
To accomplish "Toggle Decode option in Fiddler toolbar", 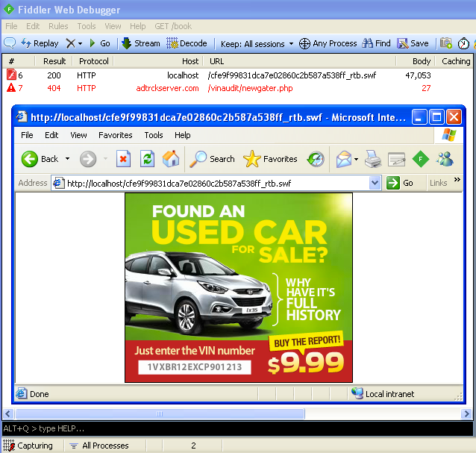I will 187,43.
